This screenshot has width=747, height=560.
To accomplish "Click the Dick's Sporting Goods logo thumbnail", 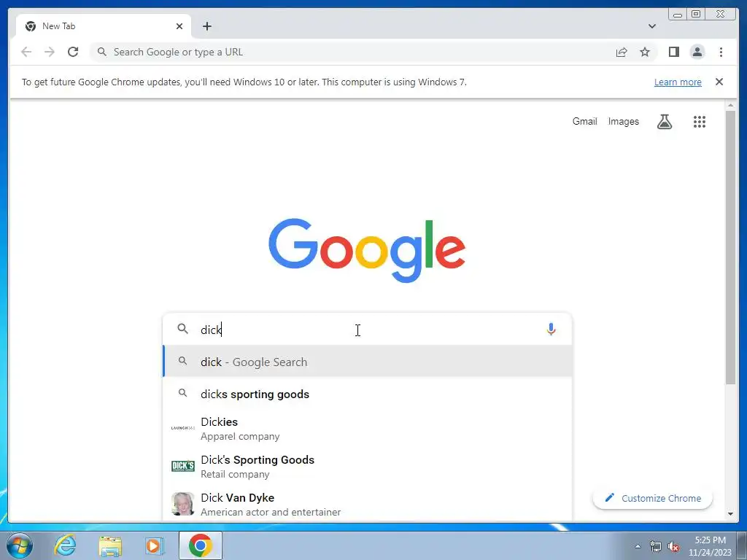I will 183,466.
